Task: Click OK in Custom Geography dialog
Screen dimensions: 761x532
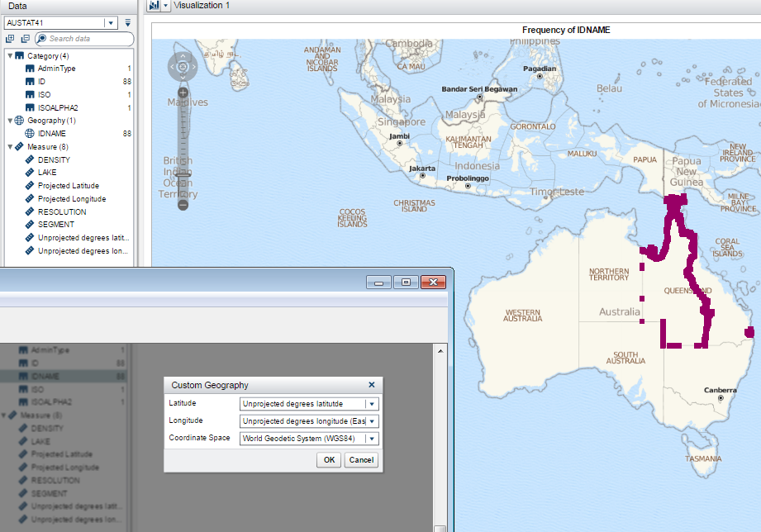Action: click(x=329, y=460)
